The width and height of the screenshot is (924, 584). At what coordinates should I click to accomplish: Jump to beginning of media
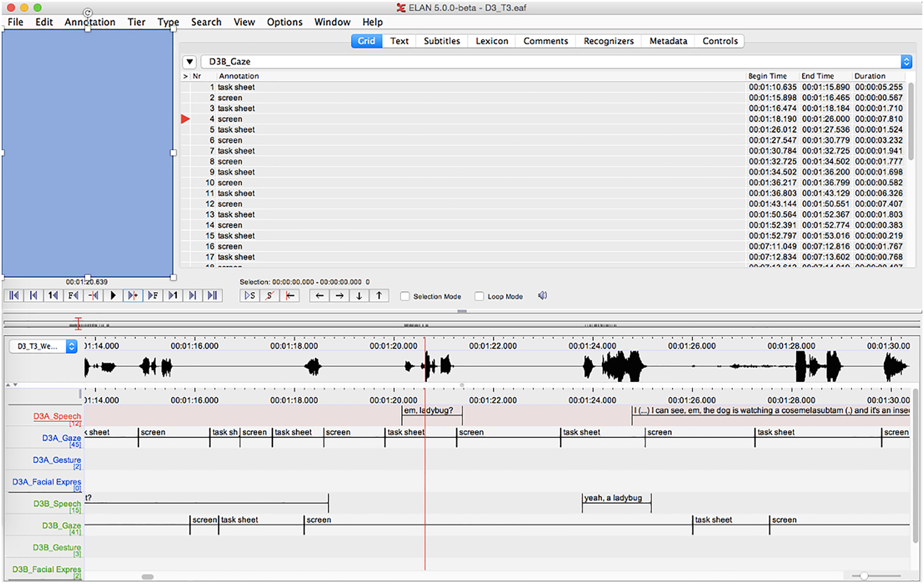(x=13, y=296)
